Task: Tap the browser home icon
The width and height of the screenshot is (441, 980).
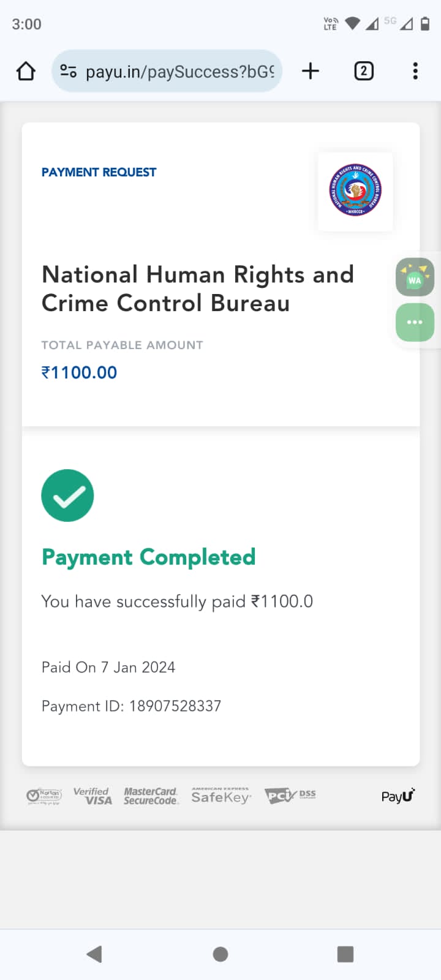Action: pyautogui.click(x=26, y=72)
